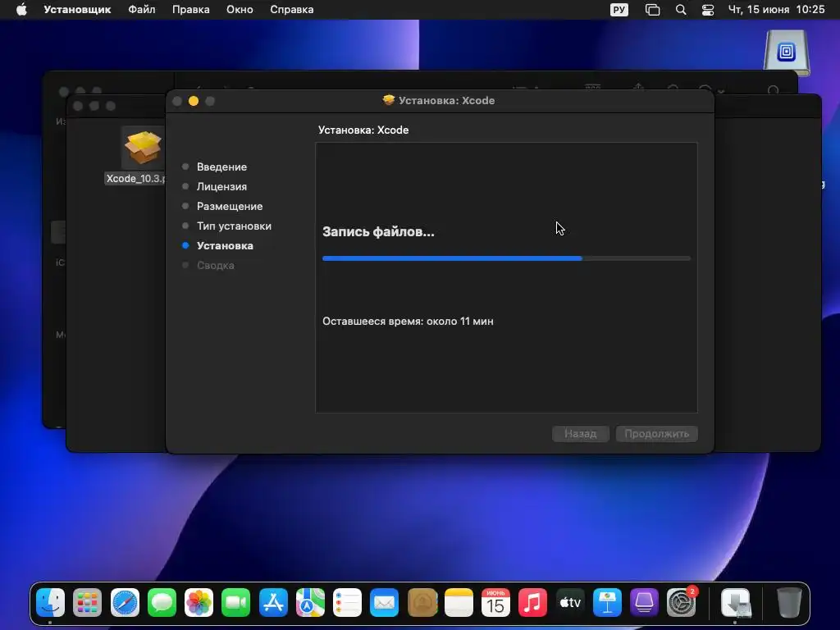
Task: Open Photos from the Dock
Action: click(199, 603)
